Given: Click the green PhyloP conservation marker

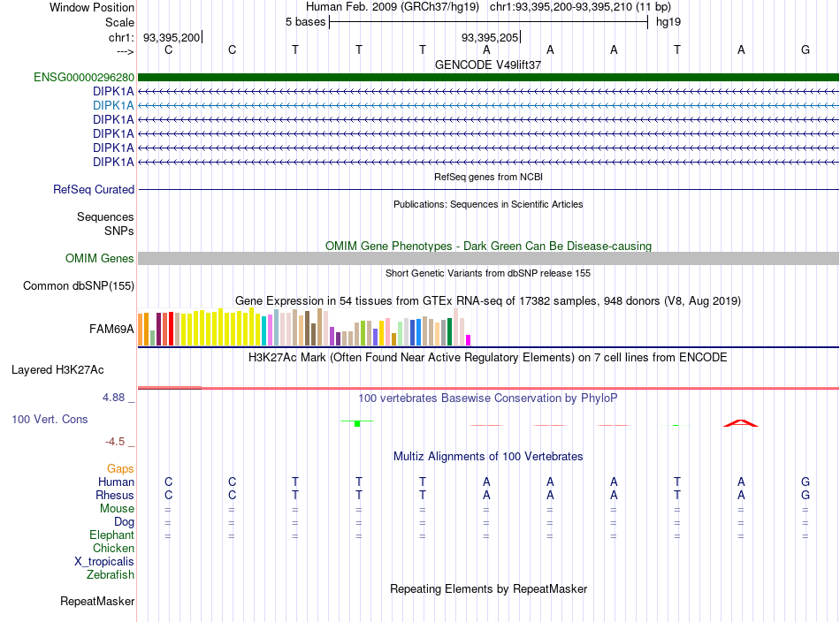Looking at the screenshot, I should click(x=357, y=423).
